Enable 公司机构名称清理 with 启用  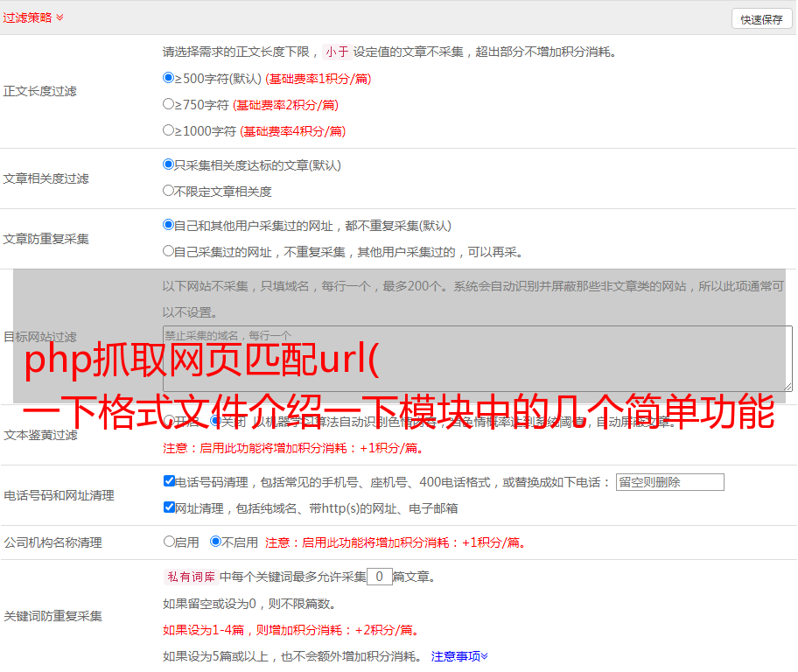pyautogui.click(x=169, y=542)
